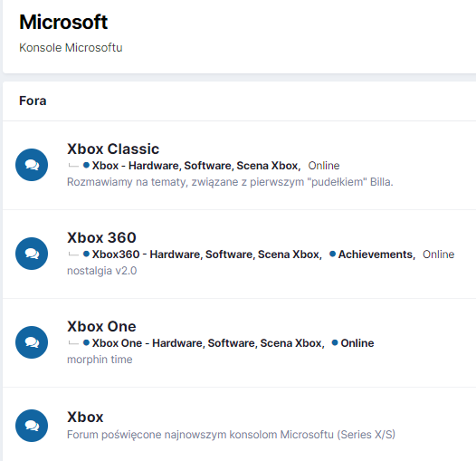Image resolution: width=476 pixels, height=461 pixels.
Task: Open the Xbox One forum title
Action: point(101,326)
